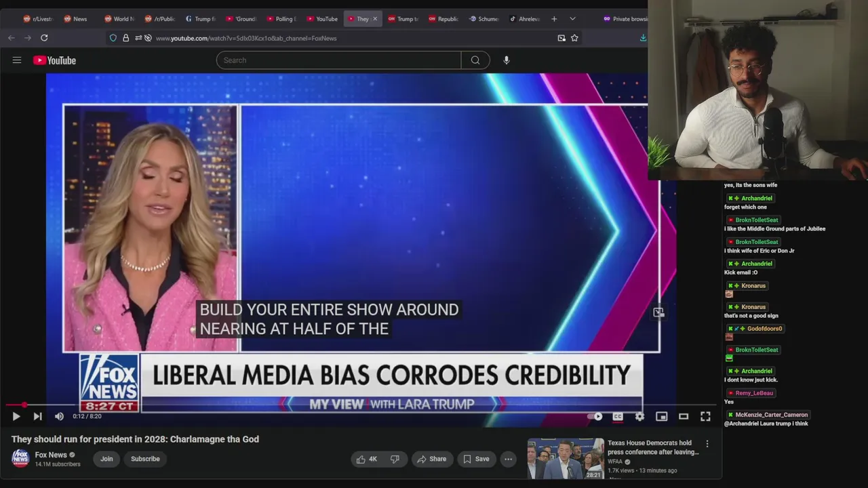
Task: Open the downloads arrow in toolbar
Action: pyautogui.click(x=643, y=38)
